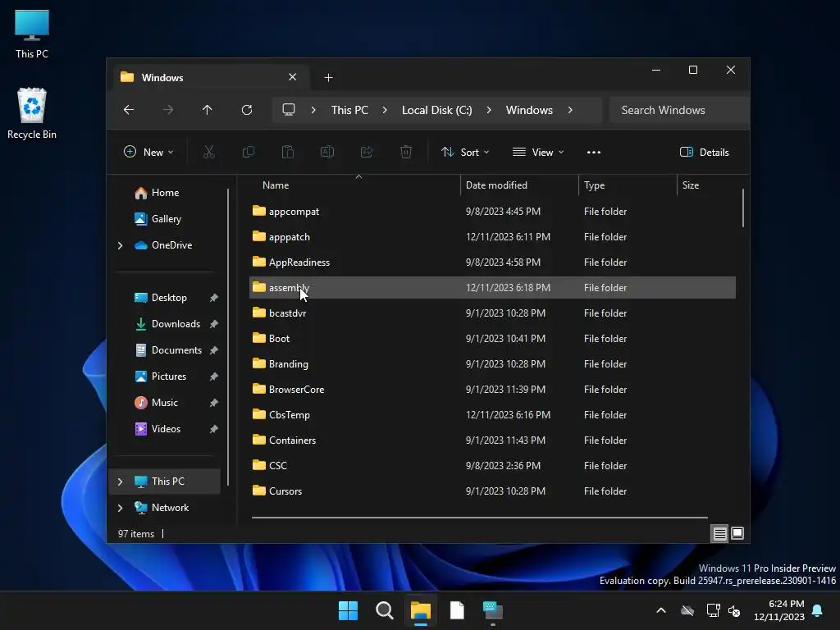Image resolution: width=840 pixels, height=630 pixels.
Task: Select the Boot folder
Action: 492,339
